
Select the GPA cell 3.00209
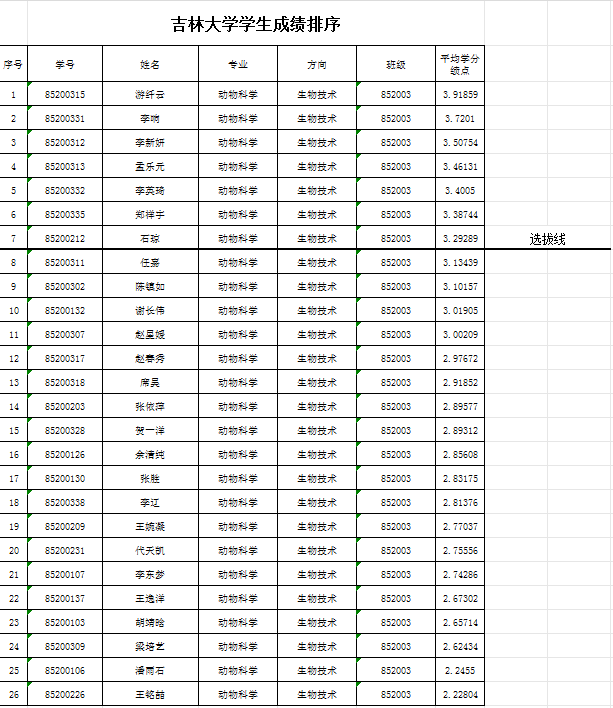tap(460, 335)
